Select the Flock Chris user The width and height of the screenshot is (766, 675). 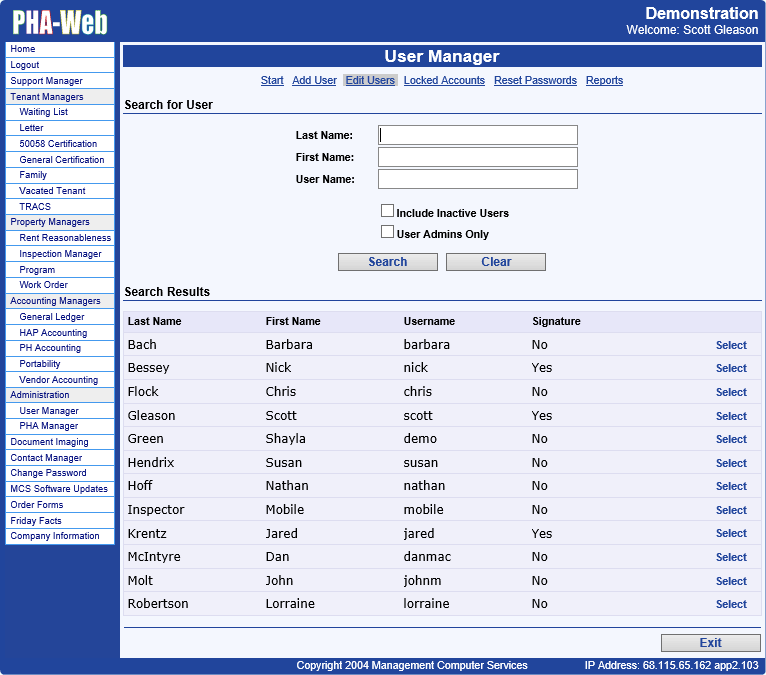click(x=731, y=392)
